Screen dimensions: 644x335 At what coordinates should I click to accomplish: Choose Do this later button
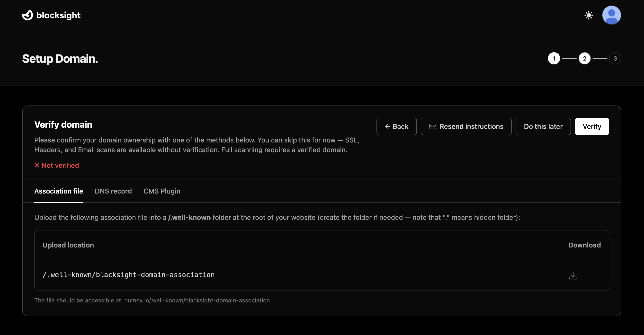tap(543, 126)
